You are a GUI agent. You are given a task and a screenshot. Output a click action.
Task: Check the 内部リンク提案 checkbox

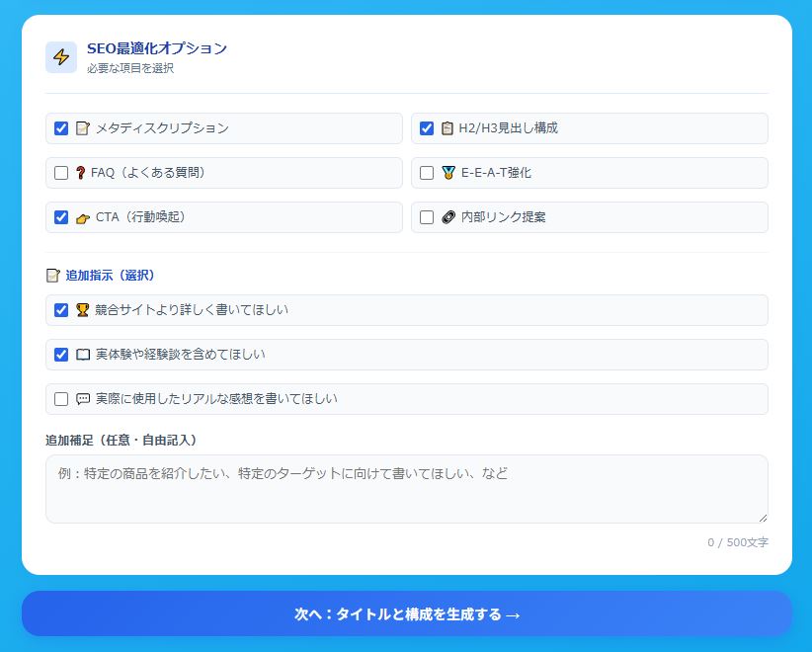[x=427, y=217]
